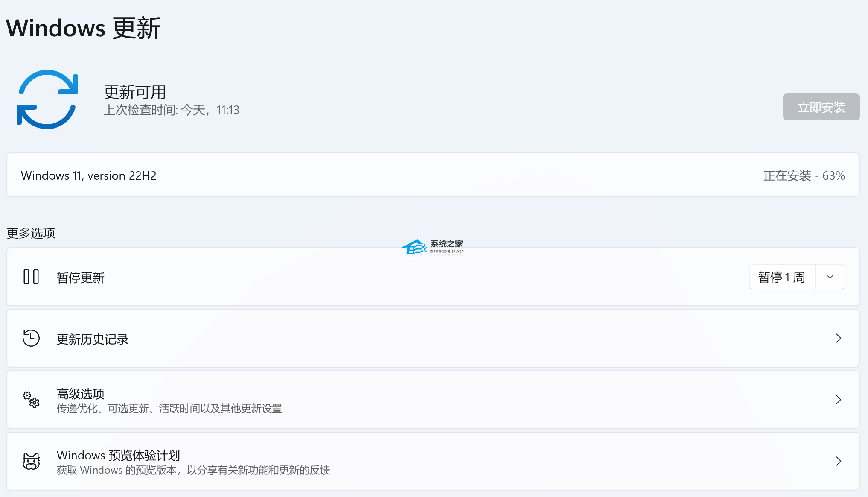Click the gears icon for 高级选项
The width and height of the screenshot is (868, 497).
point(31,400)
